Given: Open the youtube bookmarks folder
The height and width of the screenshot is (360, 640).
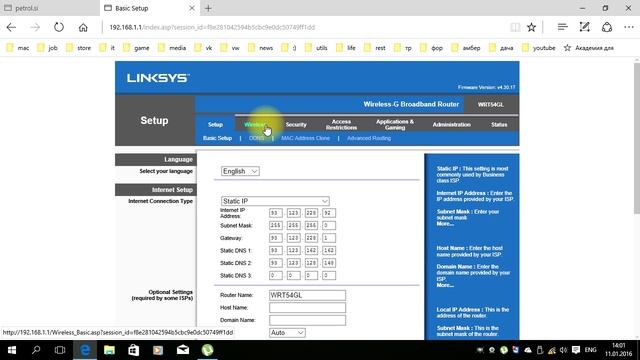Looking at the screenshot, I should pyautogui.click(x=539, y=48).
